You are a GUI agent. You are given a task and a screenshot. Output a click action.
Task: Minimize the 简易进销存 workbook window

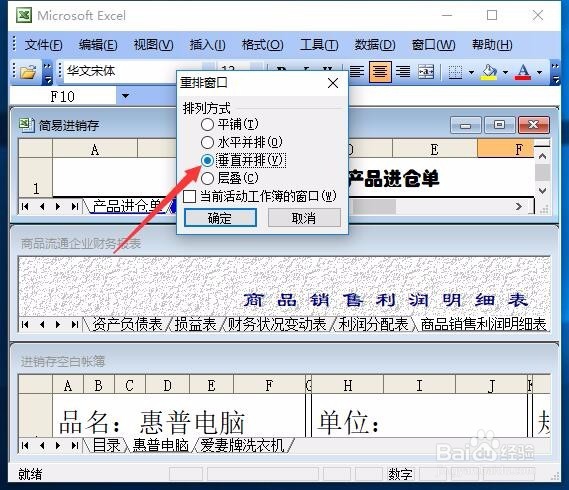coord(466,125)
